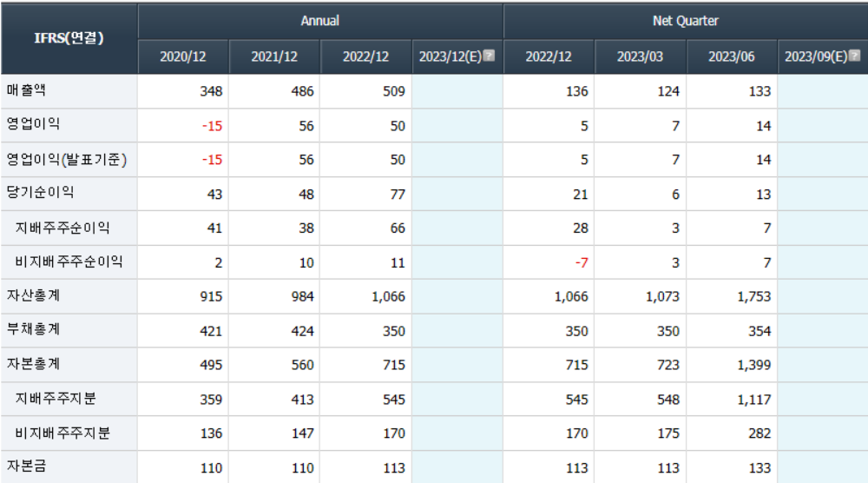Click 비지배주주순이익 value 10 for 2021/12
Viewport: 868px width, 483px height.
[x=306, y=263]
